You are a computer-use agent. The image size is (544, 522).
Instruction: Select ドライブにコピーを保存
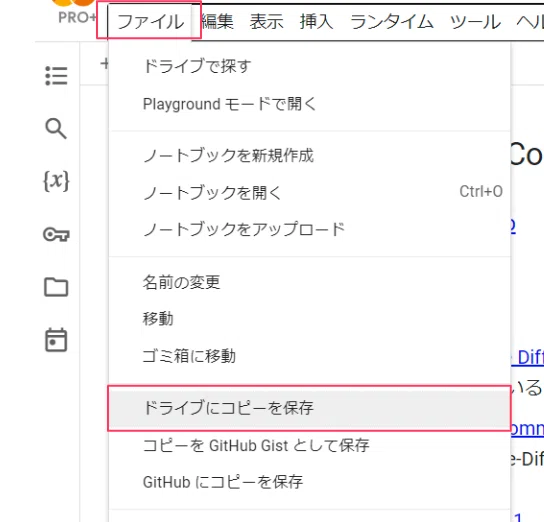pyautogui.click(x=309, y=408)
